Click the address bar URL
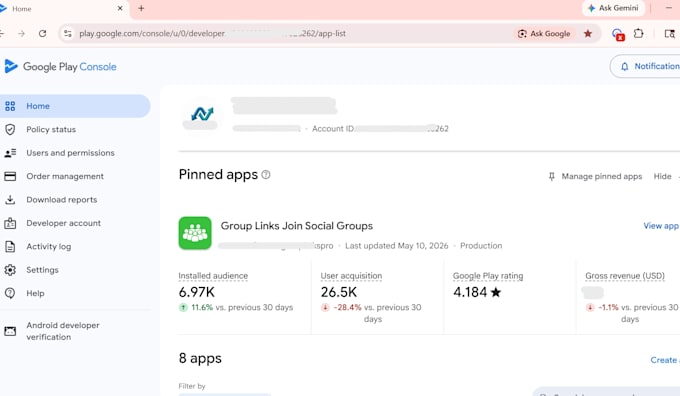This screenshot has width=680, height=396. 212,33
